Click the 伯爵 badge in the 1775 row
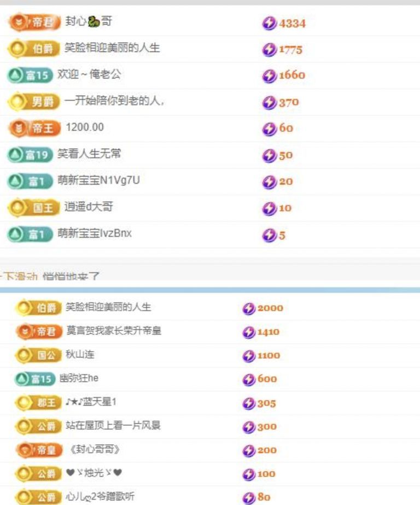Screen dimensions: 420x505 (x=34, y=49)
